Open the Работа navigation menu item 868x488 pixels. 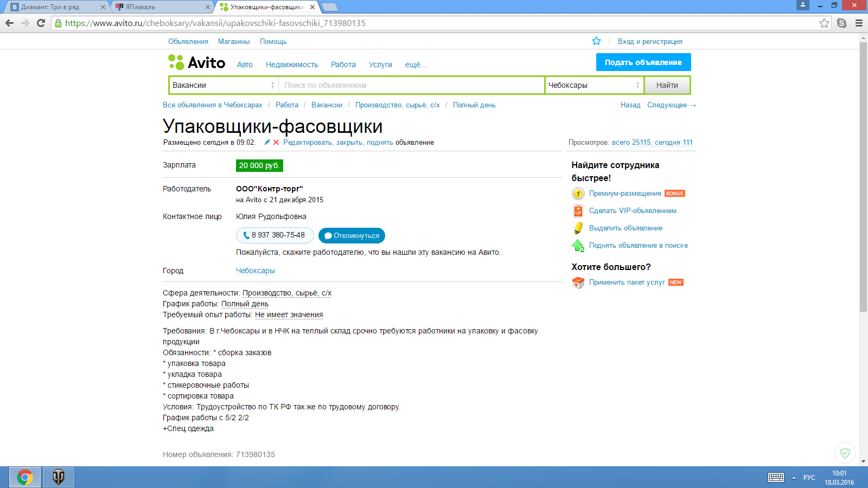(343, 65)
